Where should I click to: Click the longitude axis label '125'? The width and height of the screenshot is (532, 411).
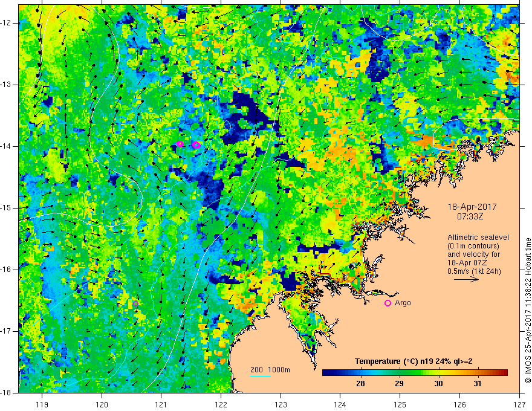point(400,404)
